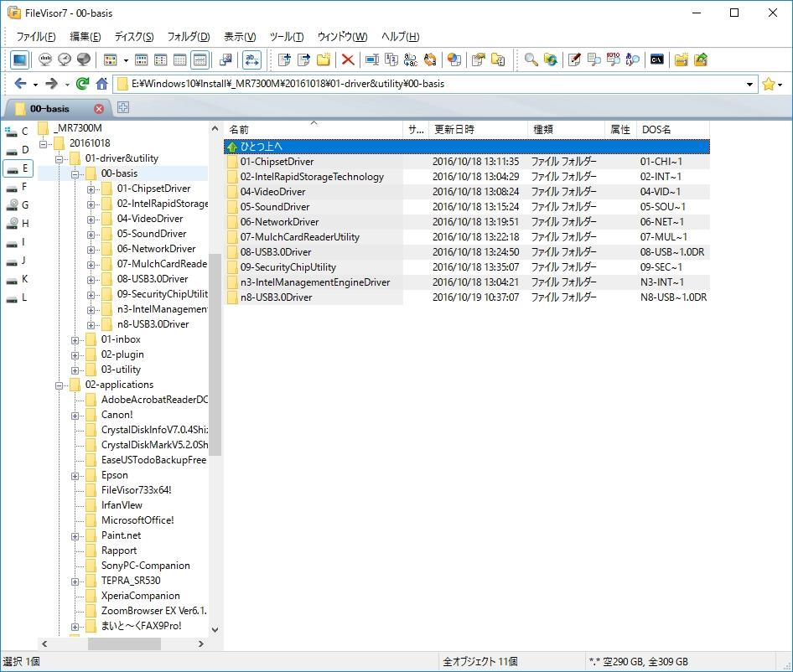The image size is (793, 672).
Task: Expand the 02-plugin tree node
Action: coord(75,355)
